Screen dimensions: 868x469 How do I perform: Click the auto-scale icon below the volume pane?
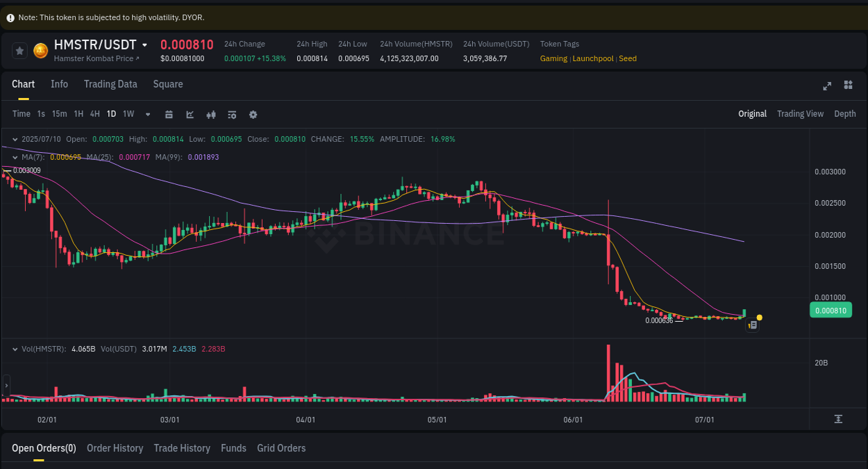click(x=839, y=419)
